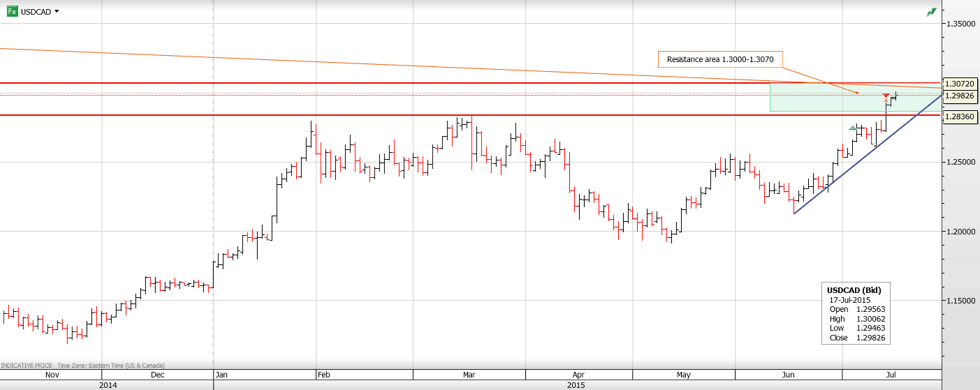Click the Mar label on time axis
Viewport: 980px width, 390px height.
pos(469,375)
